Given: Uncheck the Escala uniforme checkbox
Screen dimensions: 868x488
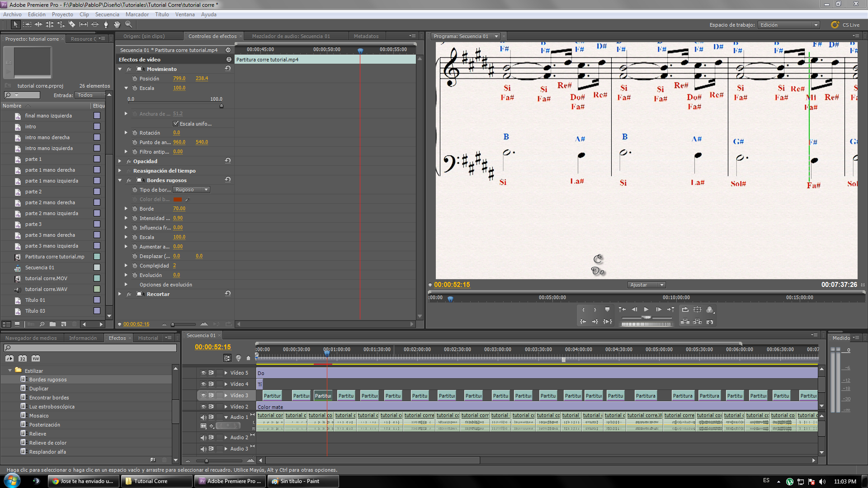Looking at the screenshot, I should pos(176,123).
